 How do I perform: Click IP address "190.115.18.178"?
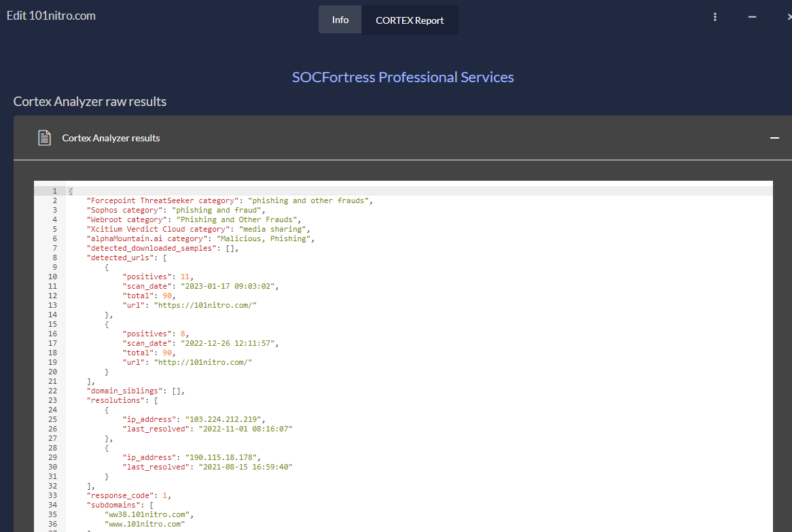coord(221,458)
